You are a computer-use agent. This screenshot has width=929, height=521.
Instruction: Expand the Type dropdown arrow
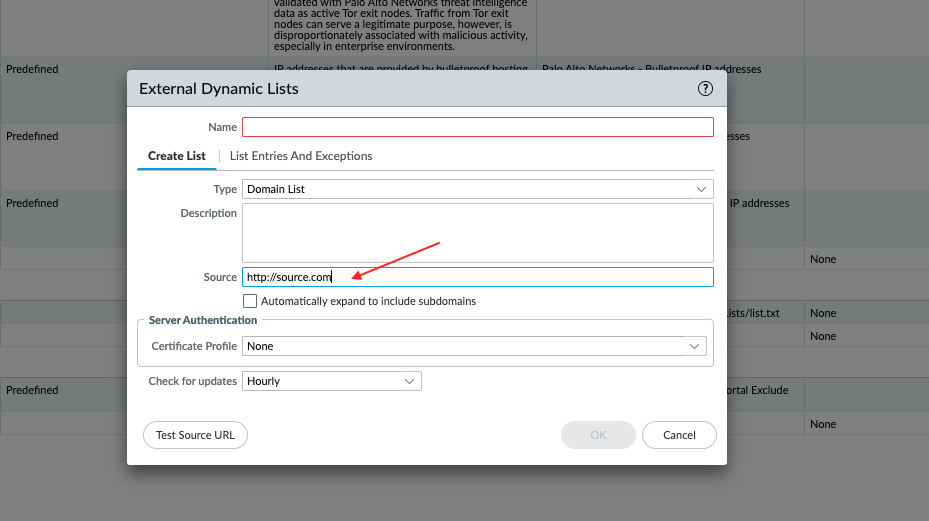coord(701,189)
